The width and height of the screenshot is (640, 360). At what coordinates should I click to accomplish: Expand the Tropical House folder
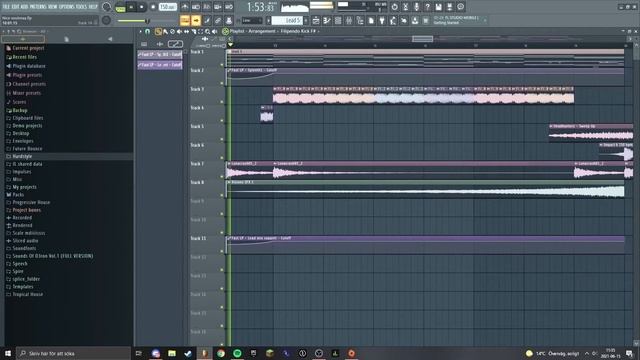pyautogui.click(x=27, y=294)
